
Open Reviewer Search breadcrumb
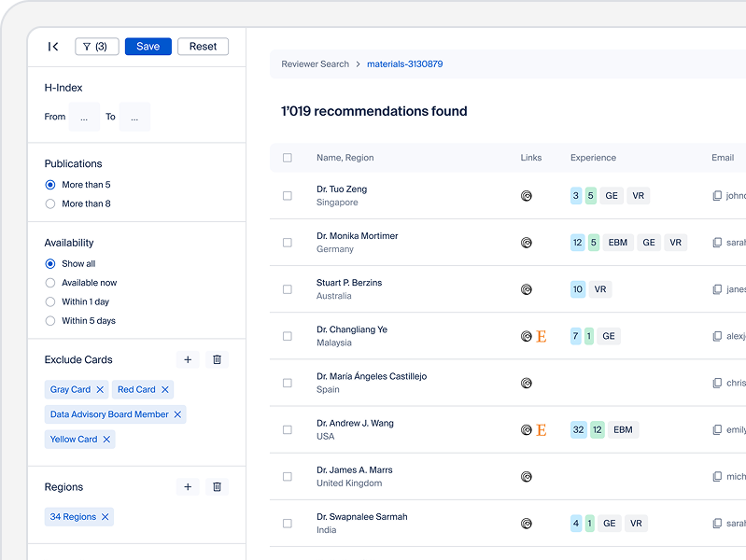pyautogui.click(x=315, y=64)
